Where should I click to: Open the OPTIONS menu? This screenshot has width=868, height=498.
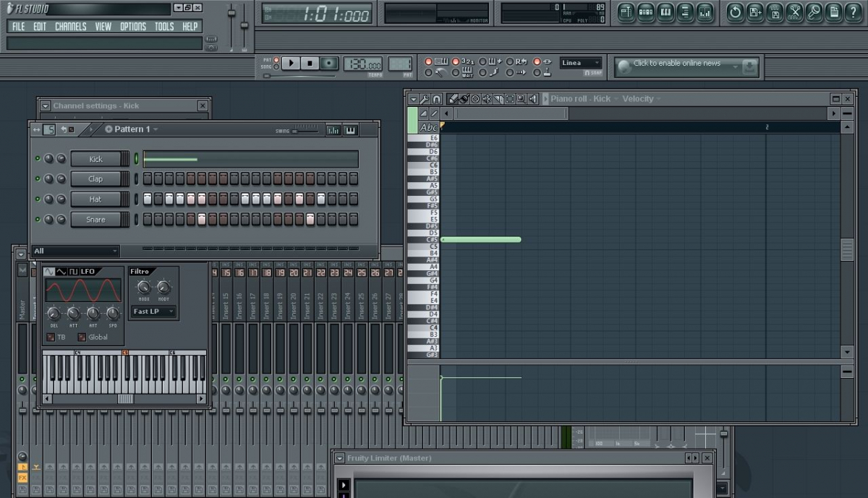click(132, 27)
